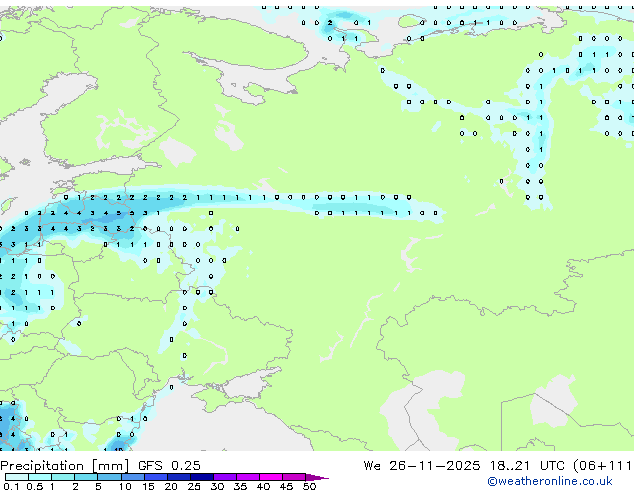Click the 'Precipitation [mm]' title text
Image resolution: width=634 pixels, height=490 pixels.
(x=65, y=466)
